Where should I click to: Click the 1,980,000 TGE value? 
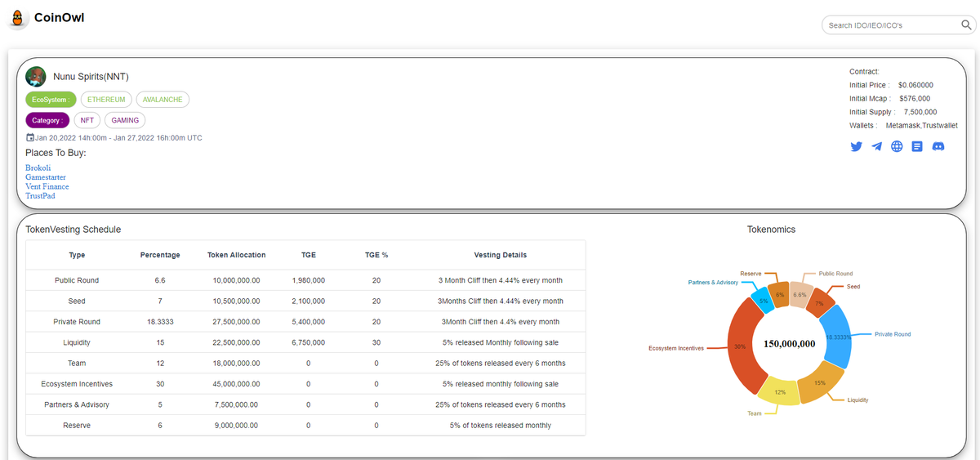[309, 280]
